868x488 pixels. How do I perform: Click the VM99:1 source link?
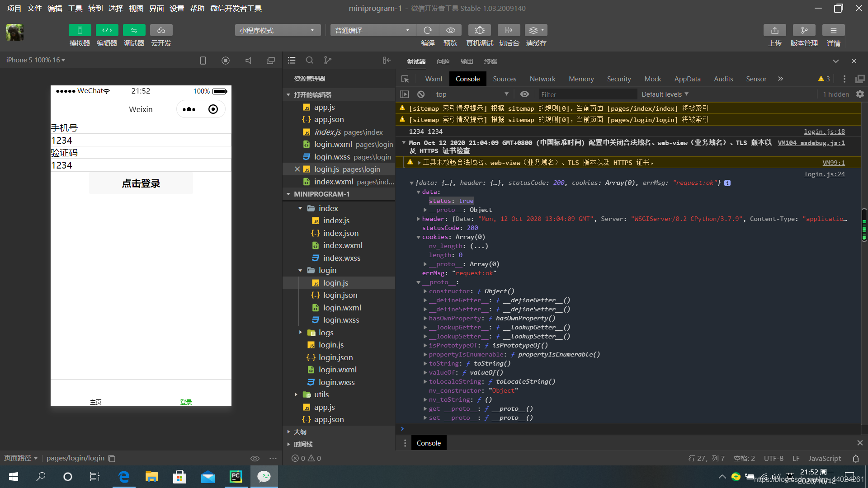coord(834,163)
